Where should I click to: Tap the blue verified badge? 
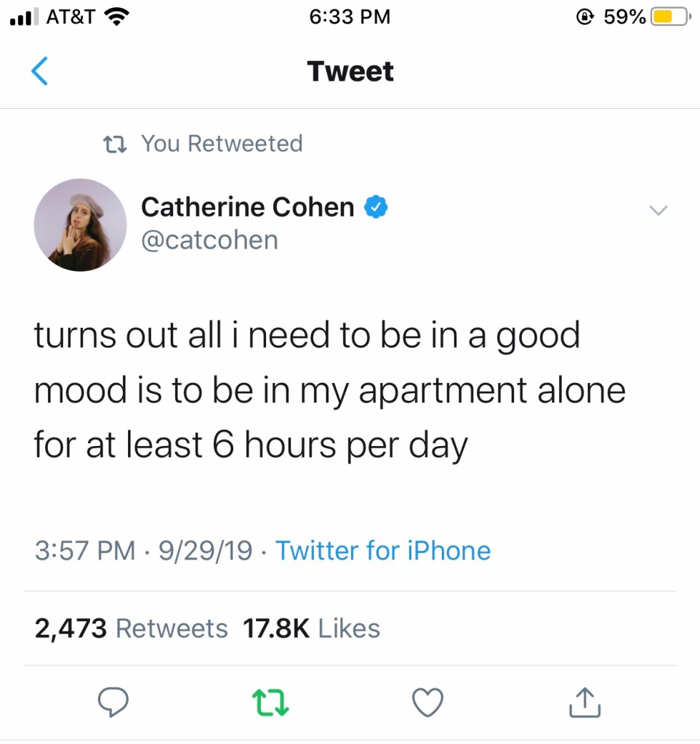pyautogui.click(x=375, y=208)
